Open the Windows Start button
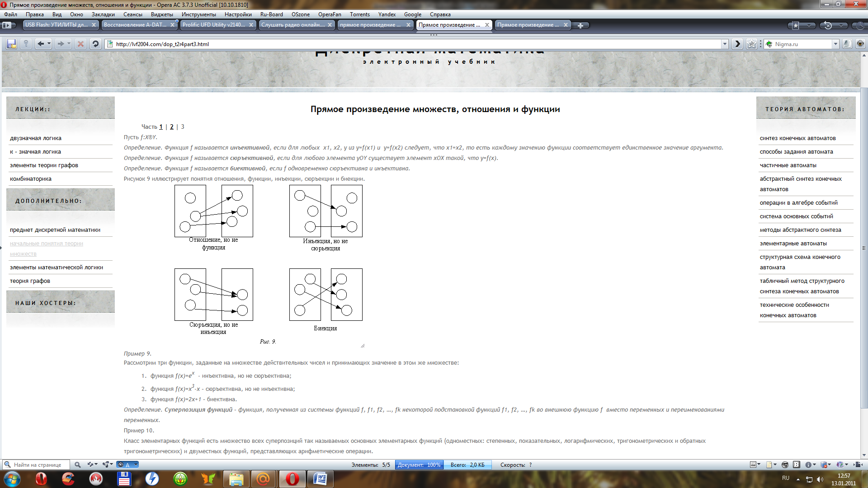868x488 pixels. coord(12,479)
